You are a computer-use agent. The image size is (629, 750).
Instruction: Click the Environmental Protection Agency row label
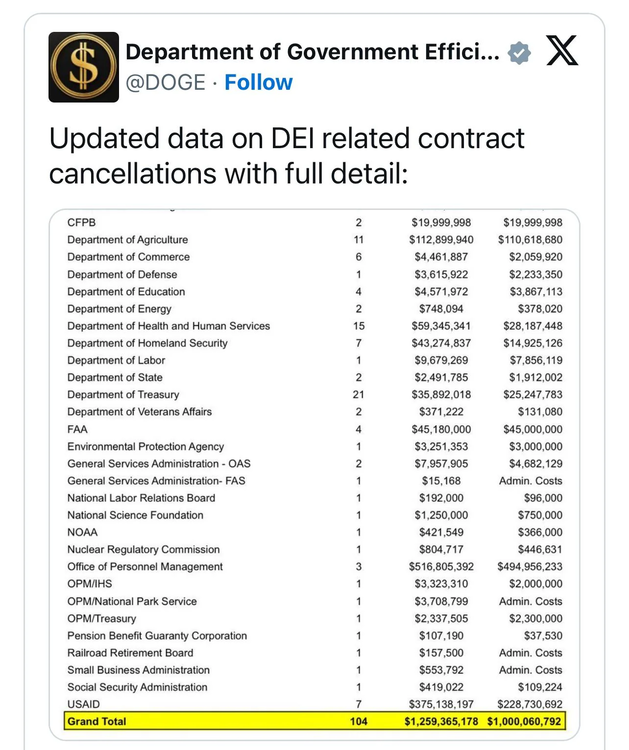click(145, 446)
